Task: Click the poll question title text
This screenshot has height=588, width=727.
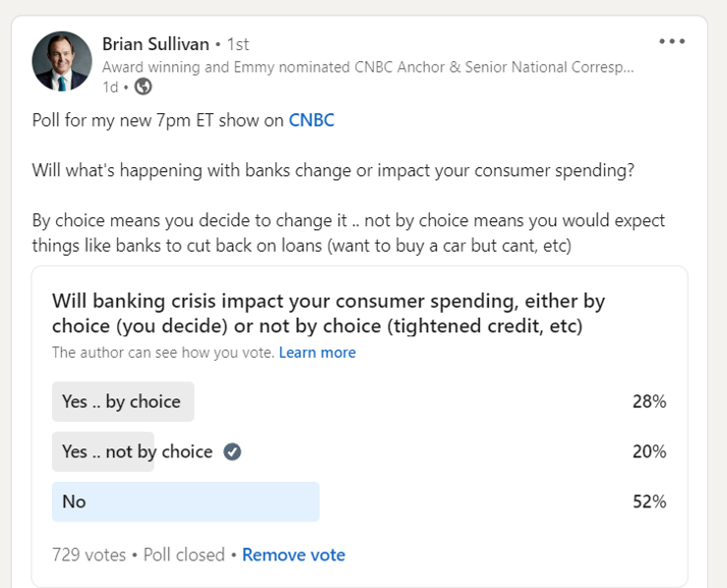Action: pyautogui.click(x=329, y=314)
